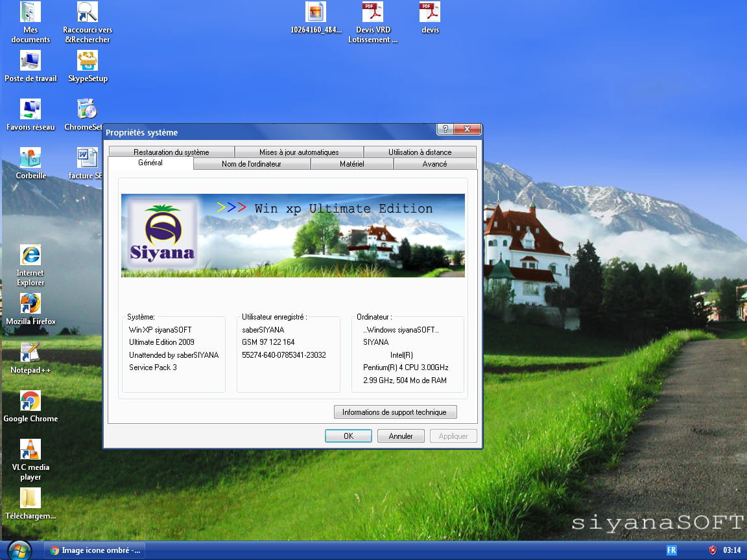Switch to Mises à jour automatiques tab

pyautogui.click(x=299, y=152)
